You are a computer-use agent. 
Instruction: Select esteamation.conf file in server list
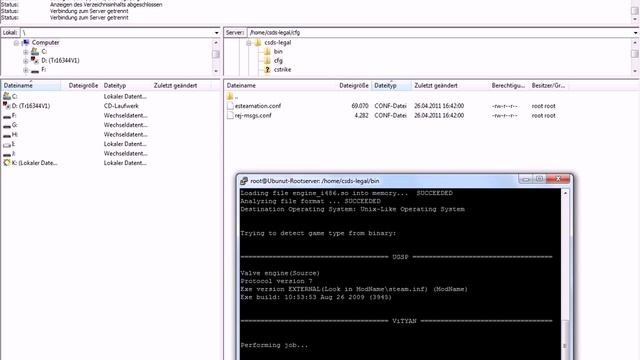pos(254,106)
